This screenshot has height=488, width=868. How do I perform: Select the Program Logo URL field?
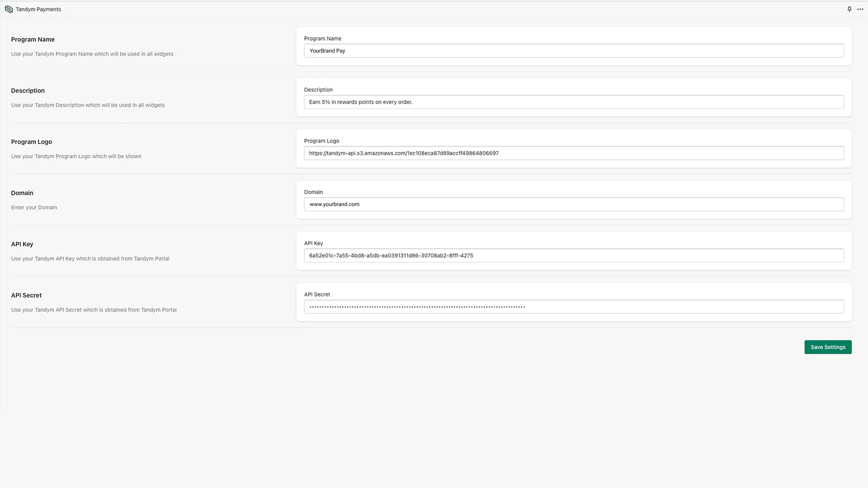pyautogui.click(x=574, y=153)
